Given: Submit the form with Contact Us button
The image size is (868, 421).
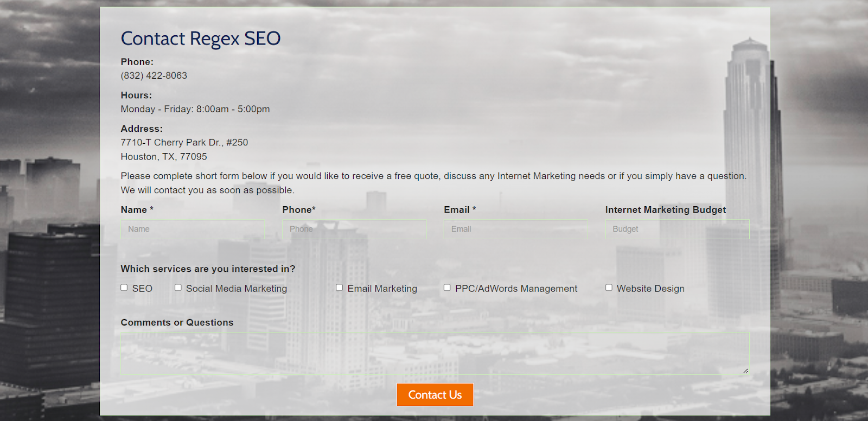Looking at the screenshot, I should click(x=435, y=395).
